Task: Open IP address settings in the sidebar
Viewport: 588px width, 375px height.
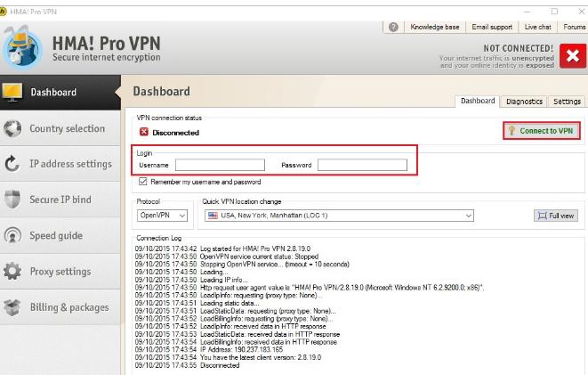Action: [60, 164]
